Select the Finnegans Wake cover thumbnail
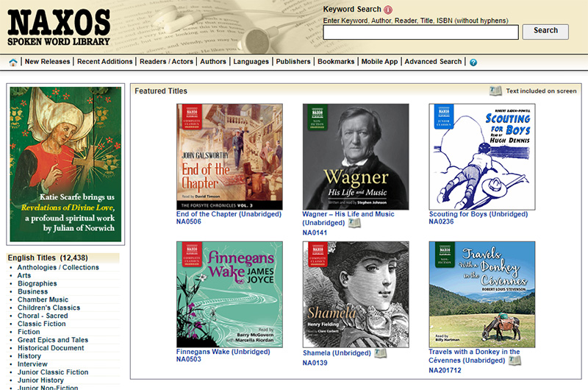This screenshot has width=588, height=390. pyautogui.click(x=229, y=294)
